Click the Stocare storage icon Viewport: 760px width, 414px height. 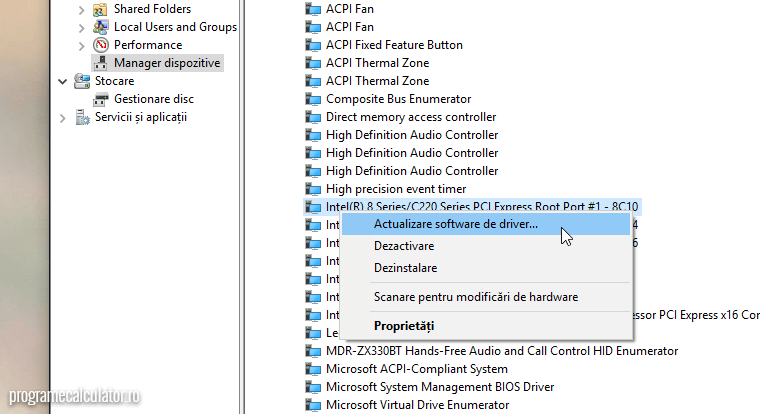point(82,81)
